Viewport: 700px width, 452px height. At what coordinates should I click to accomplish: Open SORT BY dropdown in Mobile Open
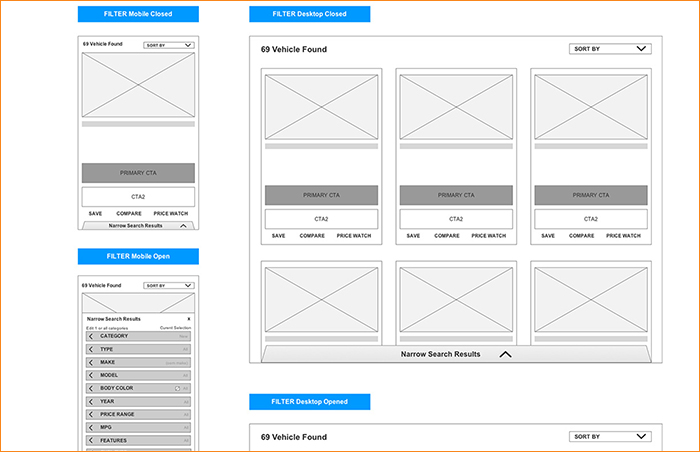point(168,285)
